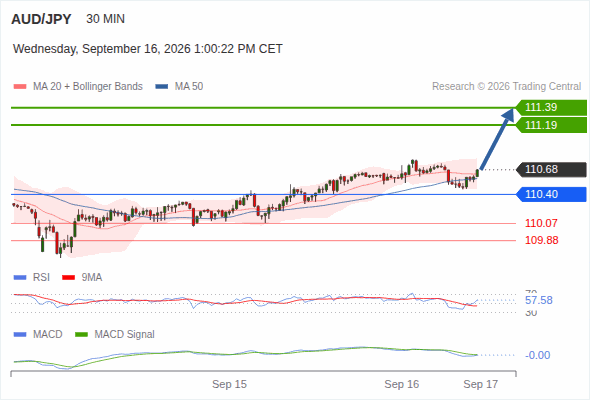590x400 pixels.
Task: Click the 9MA legend label
Action: pyautogui.click(x=92, y=278)
